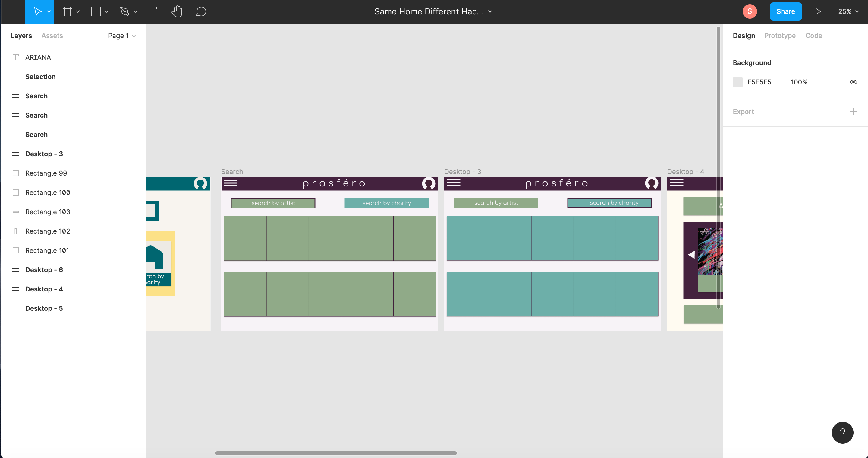868x458 pixels.
Task: Add an export setting with plus
Action: 853,112
